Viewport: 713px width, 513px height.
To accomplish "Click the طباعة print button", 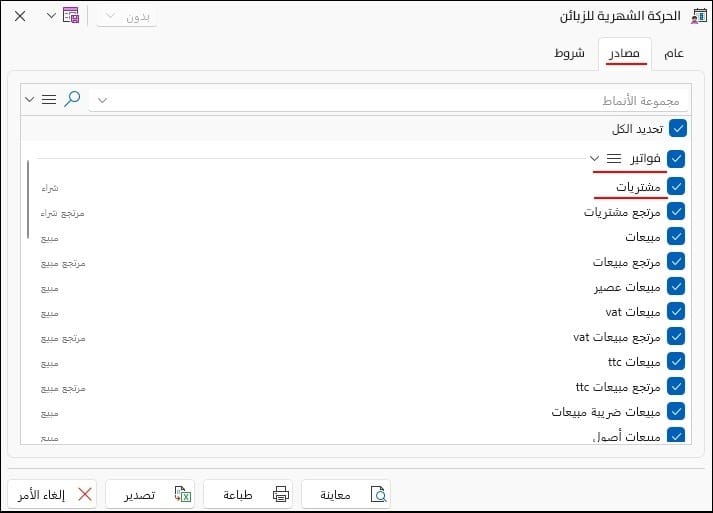I will point(248,494).
